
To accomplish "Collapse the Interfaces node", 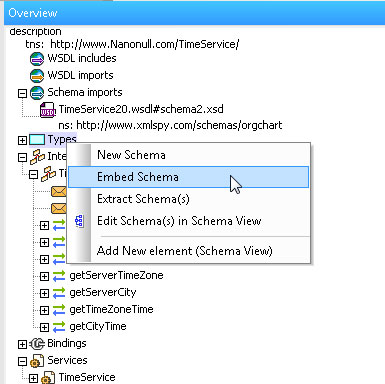I will [x=22, y=157].
